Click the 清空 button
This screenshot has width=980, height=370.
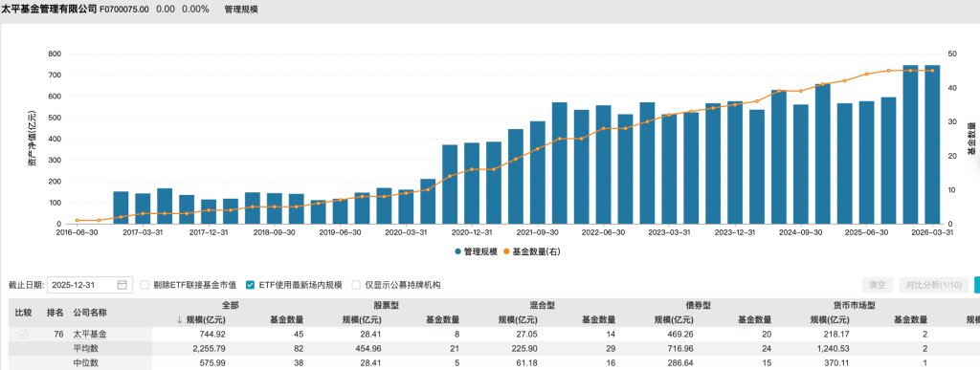[x=878, y=285]
